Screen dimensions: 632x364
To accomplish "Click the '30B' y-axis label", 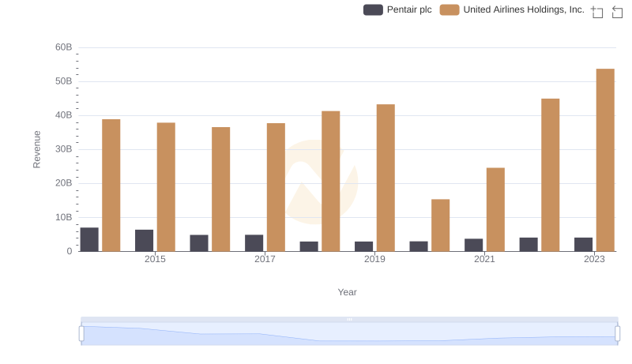I will click(x=64, y=149).
